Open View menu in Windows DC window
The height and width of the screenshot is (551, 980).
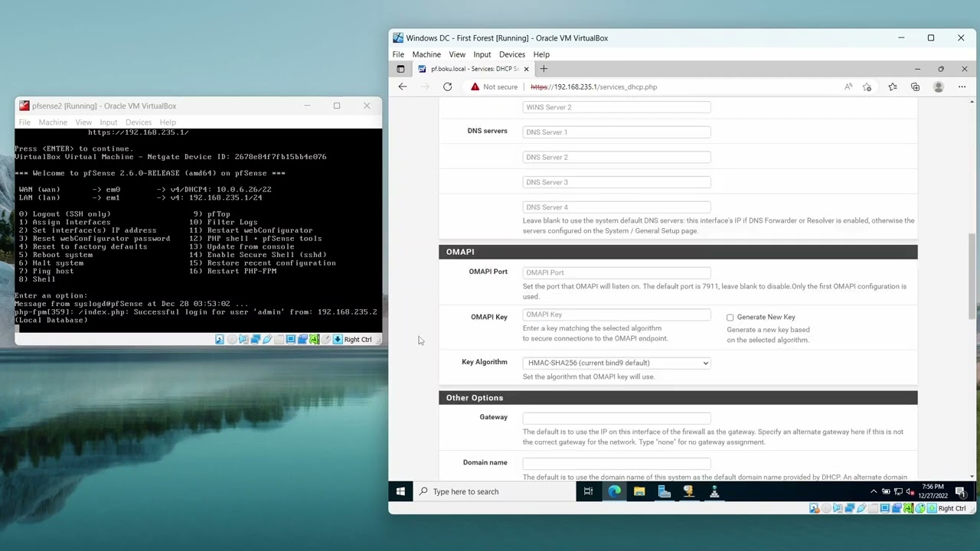[457, 54]
